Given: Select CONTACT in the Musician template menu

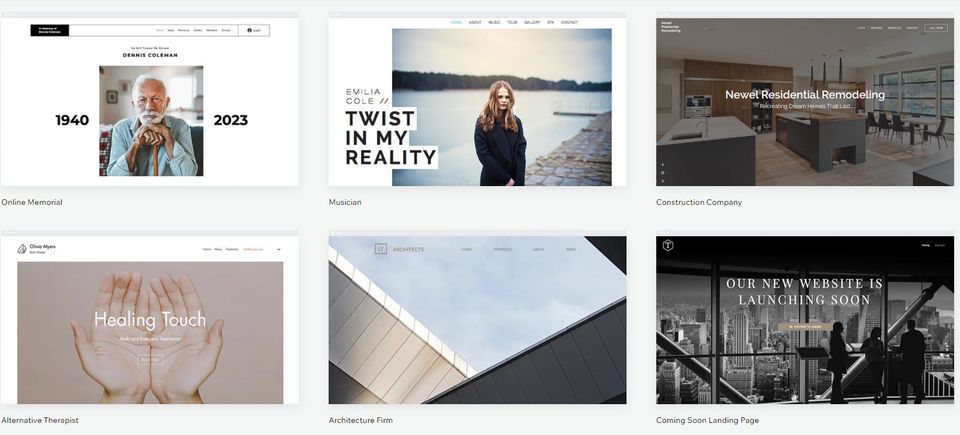Looking at the screenshot, I should point(569,22).
